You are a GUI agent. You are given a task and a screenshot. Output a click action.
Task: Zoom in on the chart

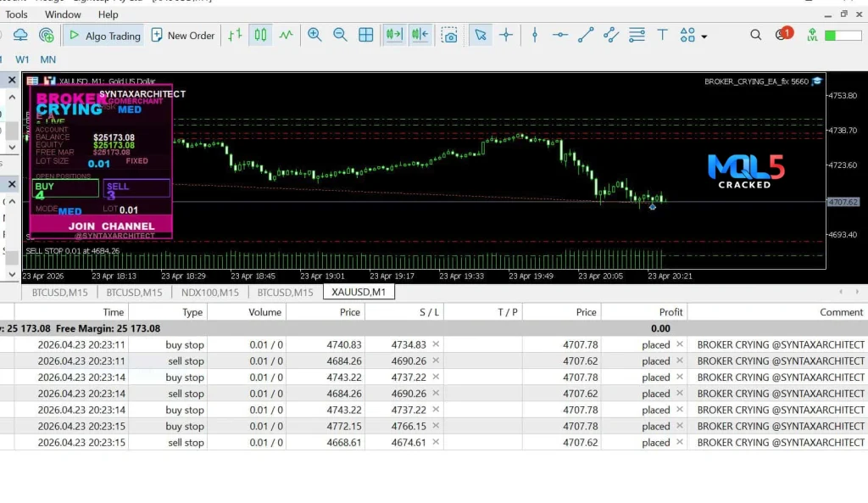pyautogui.click(x=314, y=36)
